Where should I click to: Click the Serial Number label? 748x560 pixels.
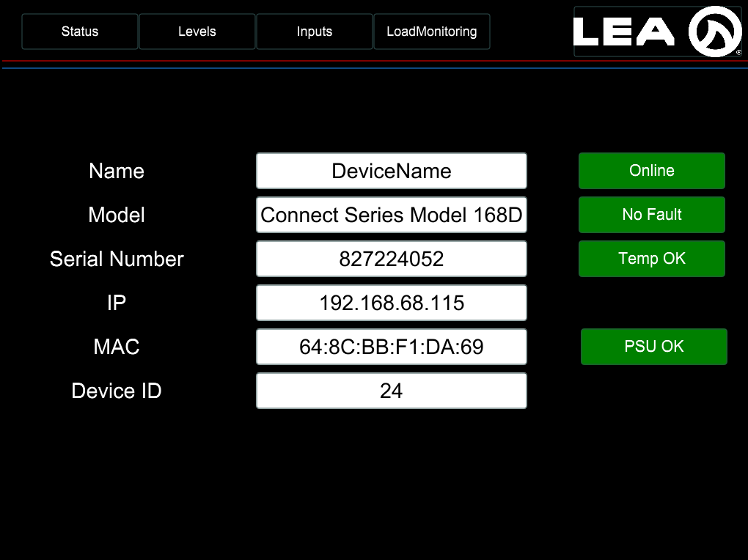point(117,259)
